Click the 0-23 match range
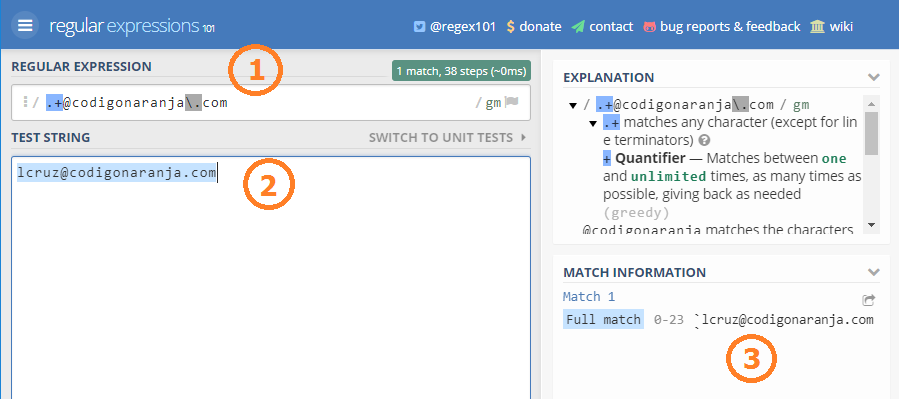Image resolution: width=899 pixels, height=399 pixels. (669, 320)
